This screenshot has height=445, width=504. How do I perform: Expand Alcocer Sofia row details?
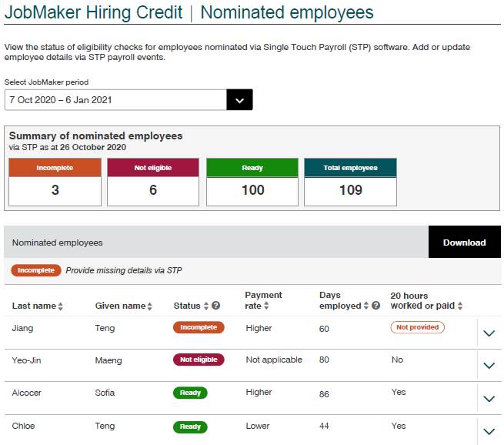pyautogui.click(x=489, y=399)
